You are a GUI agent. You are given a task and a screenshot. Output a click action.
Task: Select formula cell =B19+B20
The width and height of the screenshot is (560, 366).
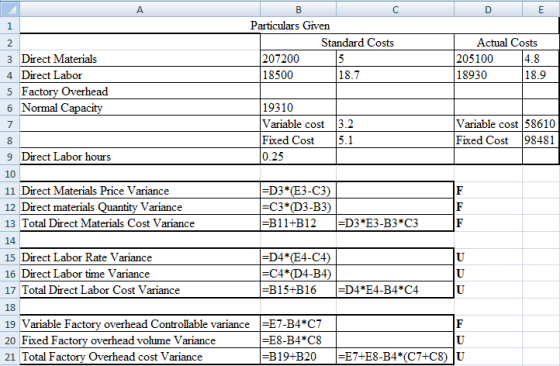click(298, 357)
